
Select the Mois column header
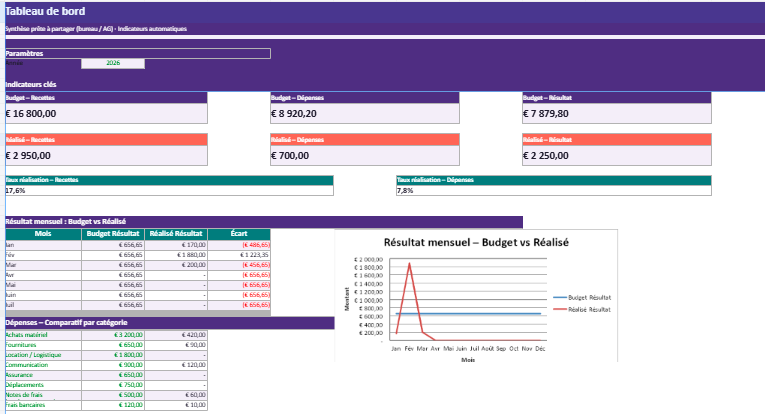pyautogui.click(x=43, y=234)
